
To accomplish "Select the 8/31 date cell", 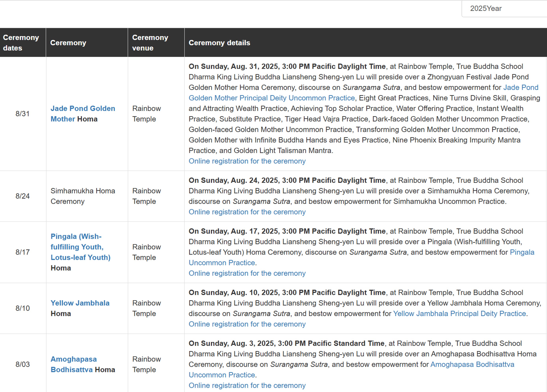I will [23, 114].
